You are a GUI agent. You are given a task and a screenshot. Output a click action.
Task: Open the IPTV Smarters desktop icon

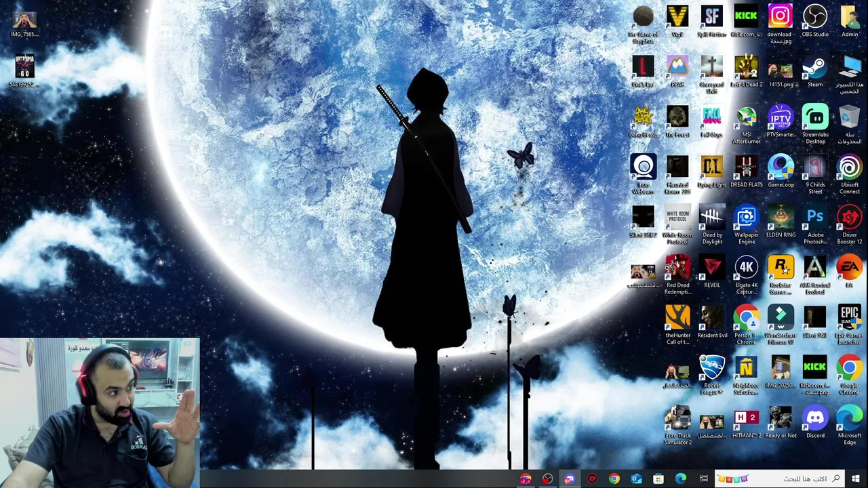781,121
